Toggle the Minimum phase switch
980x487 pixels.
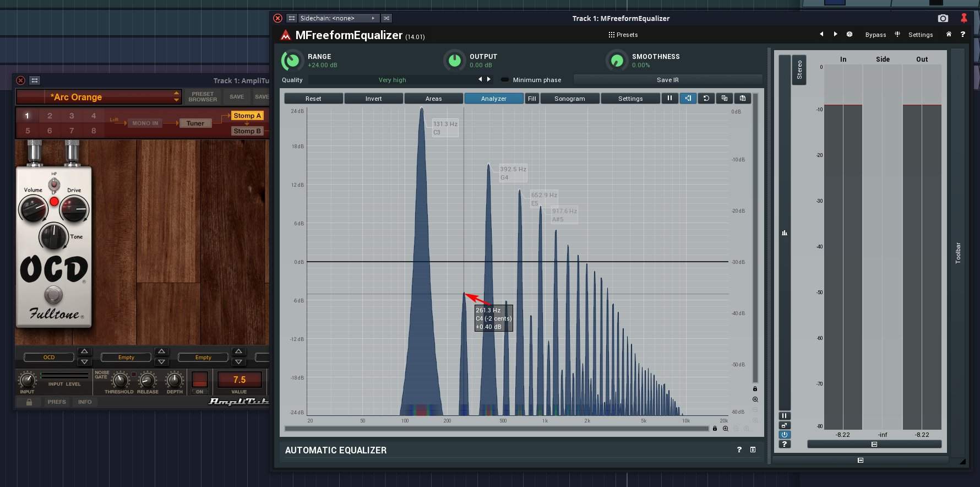pyautogui.click(x=505, y=80)
